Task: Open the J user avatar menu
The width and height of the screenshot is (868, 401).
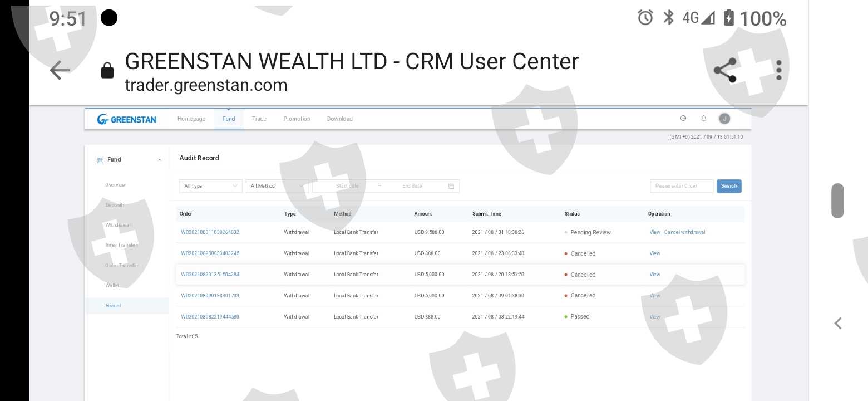Action: 724,118
